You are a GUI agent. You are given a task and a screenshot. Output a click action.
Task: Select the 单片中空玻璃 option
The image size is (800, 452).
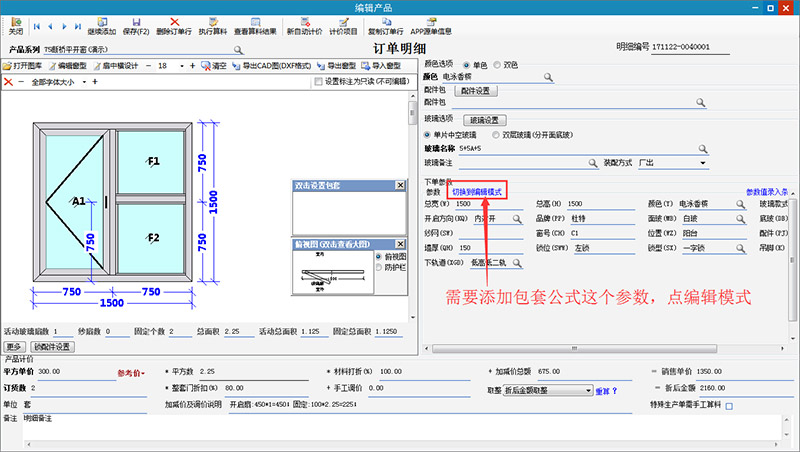(428, 135)
